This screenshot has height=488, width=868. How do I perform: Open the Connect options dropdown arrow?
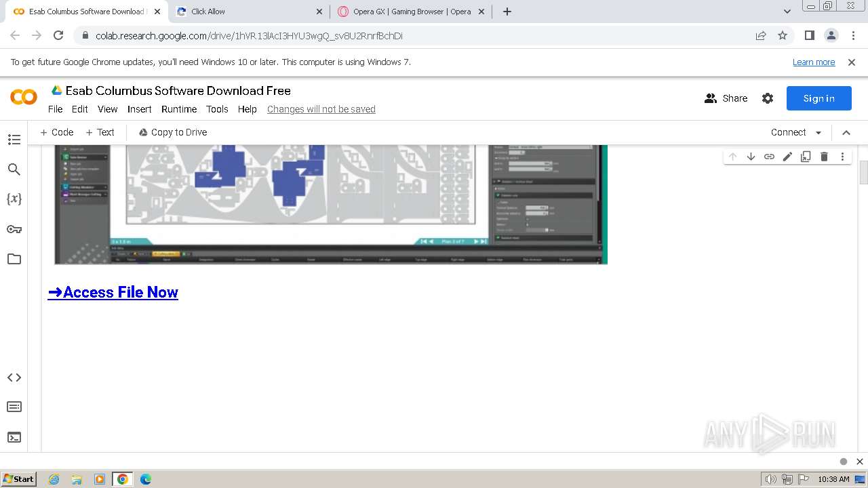(818, 133)
